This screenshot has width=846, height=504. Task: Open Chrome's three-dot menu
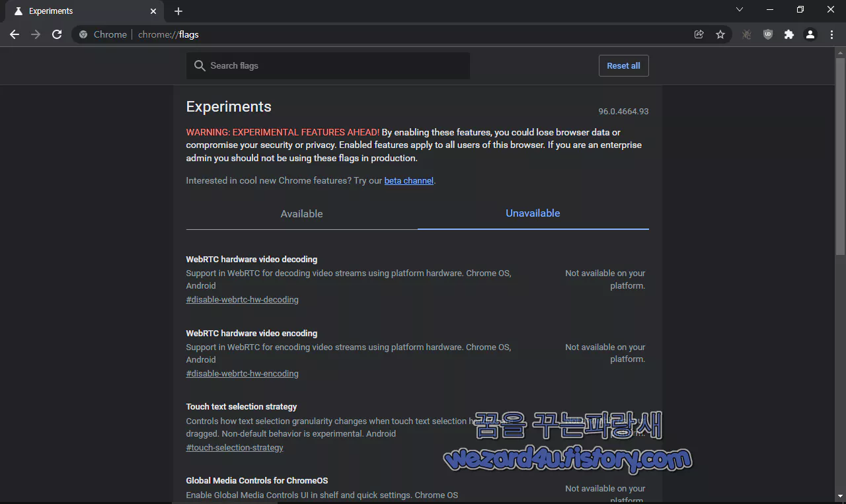pos(831,34)
